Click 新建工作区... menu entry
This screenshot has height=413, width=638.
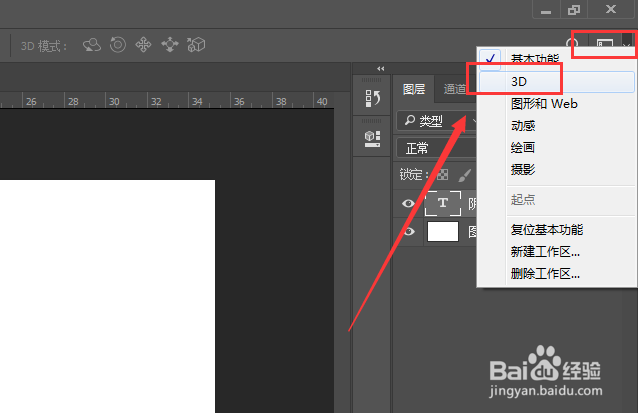pyautogui.click(x=556, y=252)
